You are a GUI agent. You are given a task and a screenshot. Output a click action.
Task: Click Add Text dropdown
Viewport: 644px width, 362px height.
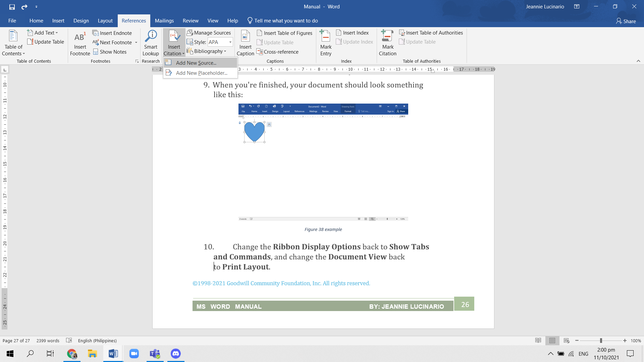click(x=43, y=33)
